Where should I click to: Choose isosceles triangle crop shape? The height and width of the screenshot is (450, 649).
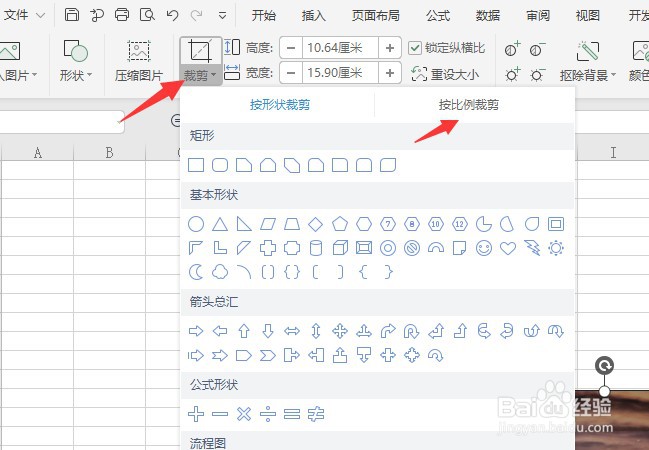(x=220, y=224)
